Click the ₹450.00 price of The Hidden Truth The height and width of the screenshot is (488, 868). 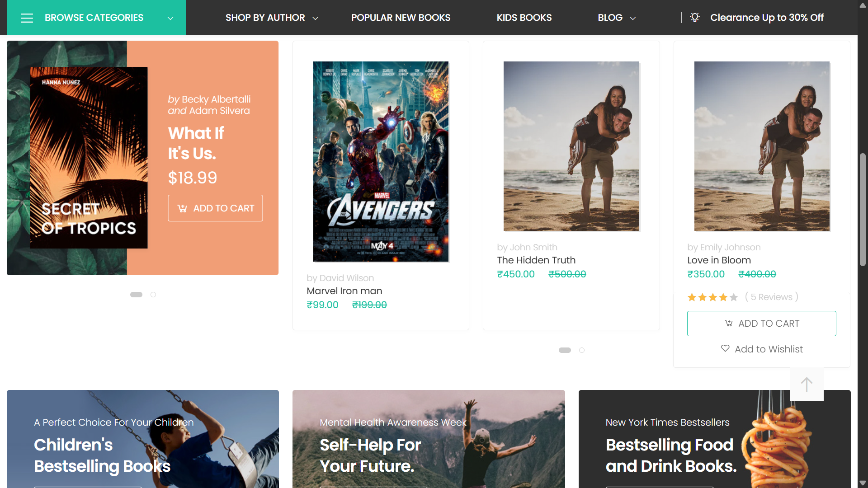point(516,274)
